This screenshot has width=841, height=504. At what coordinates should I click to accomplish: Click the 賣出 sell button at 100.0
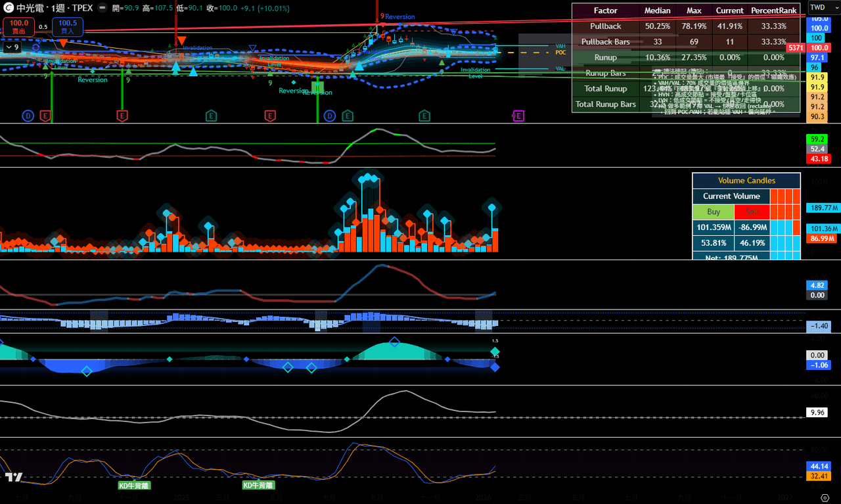coord(19,27)
